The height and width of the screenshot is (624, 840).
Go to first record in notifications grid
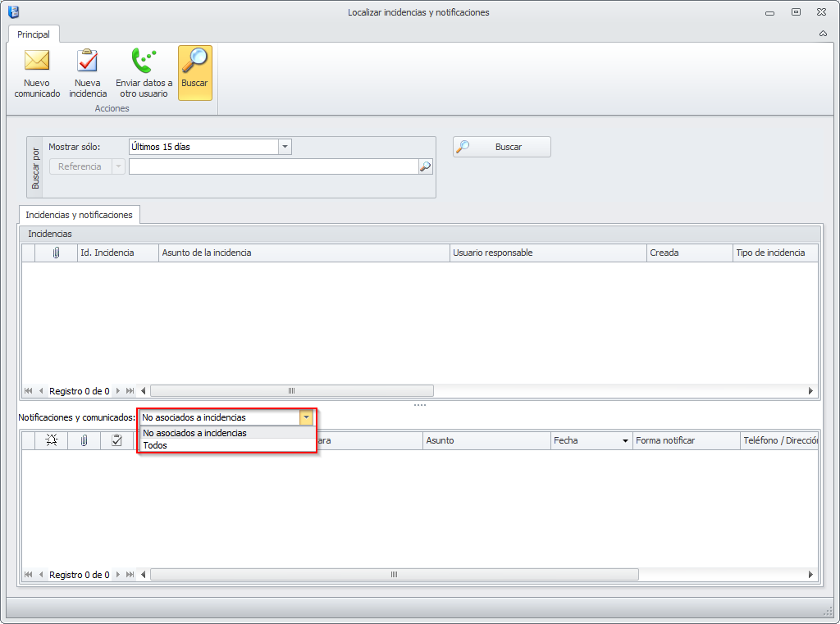[29, 575]
